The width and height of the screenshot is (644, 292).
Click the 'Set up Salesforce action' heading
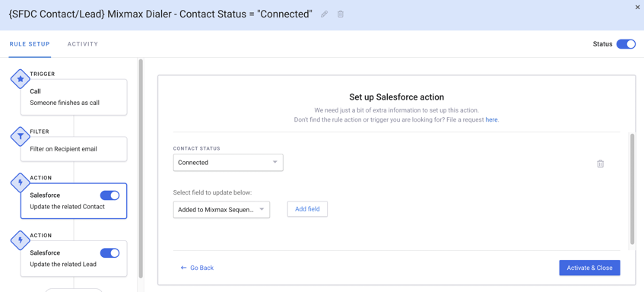[396, 97]
